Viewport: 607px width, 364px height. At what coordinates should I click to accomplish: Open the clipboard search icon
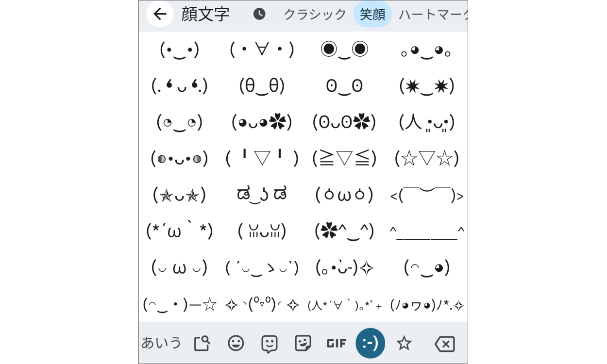click(x=202, y=343)
